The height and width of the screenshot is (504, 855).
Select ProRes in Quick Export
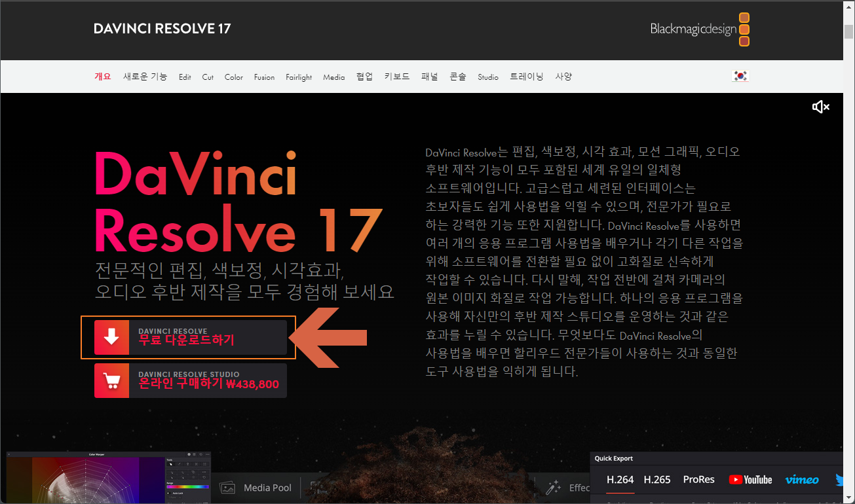click(698, 480)
